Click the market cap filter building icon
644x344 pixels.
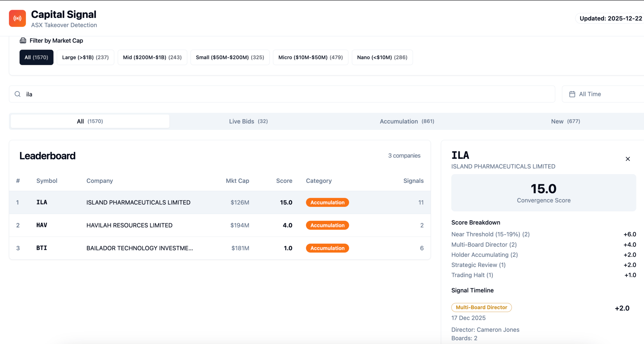pyautogui.click(x=23, y=41)
